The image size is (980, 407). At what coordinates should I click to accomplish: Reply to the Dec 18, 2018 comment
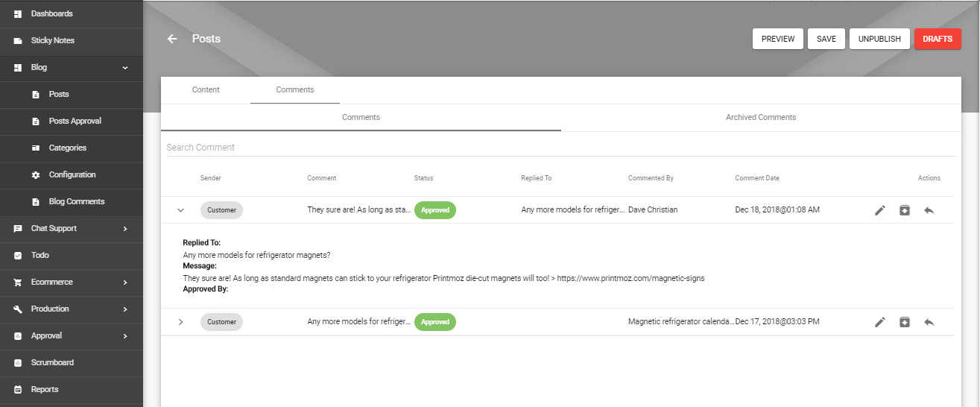(x=929, y=210)
